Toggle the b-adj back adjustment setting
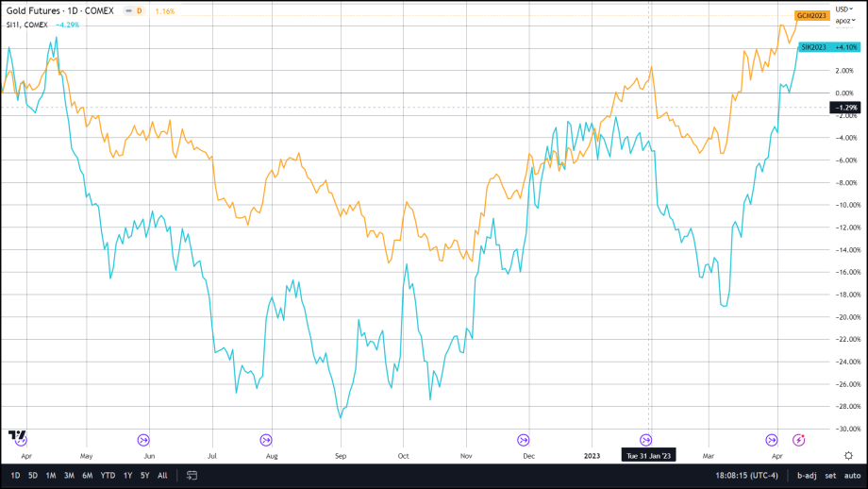868x489 pixels. point(805,475)
